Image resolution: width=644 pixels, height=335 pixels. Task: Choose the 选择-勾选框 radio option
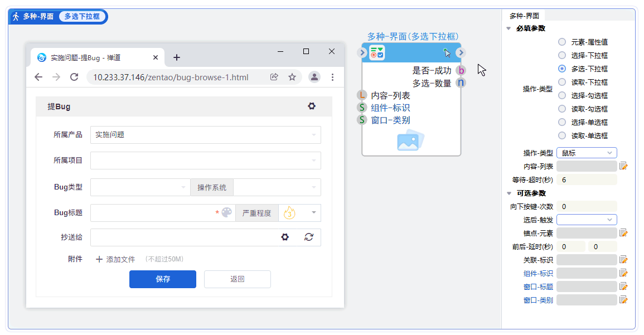(x=561, y=95)
